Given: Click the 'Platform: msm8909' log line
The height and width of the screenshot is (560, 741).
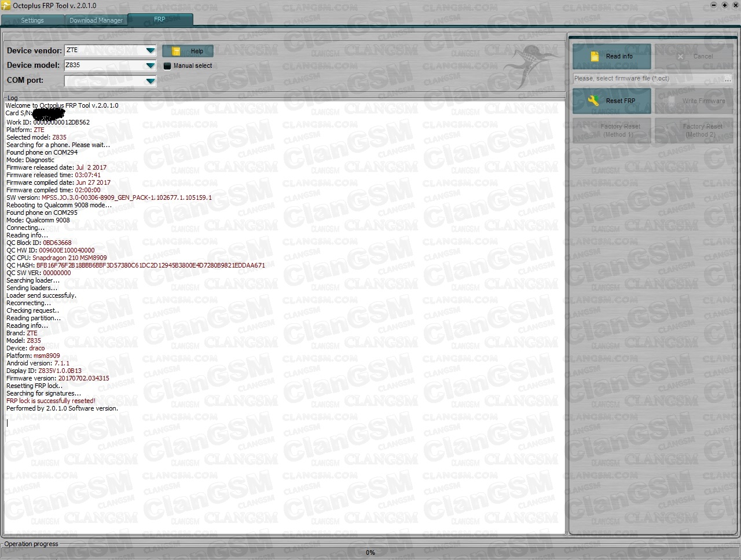Looking at the screenshot, I should click(x=33, y=356).
